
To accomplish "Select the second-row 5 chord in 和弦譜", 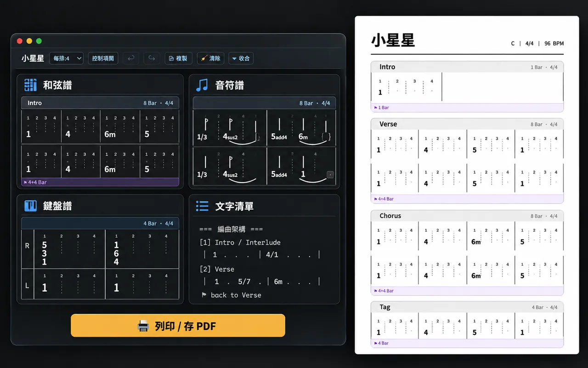I will pos(147,169).
